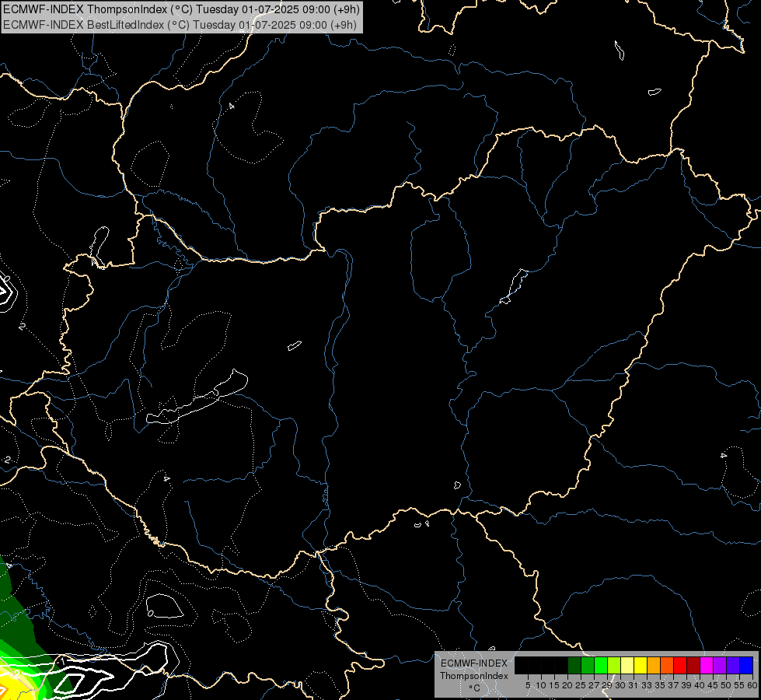Click the legend tick value 5

[x=528, y=685]
